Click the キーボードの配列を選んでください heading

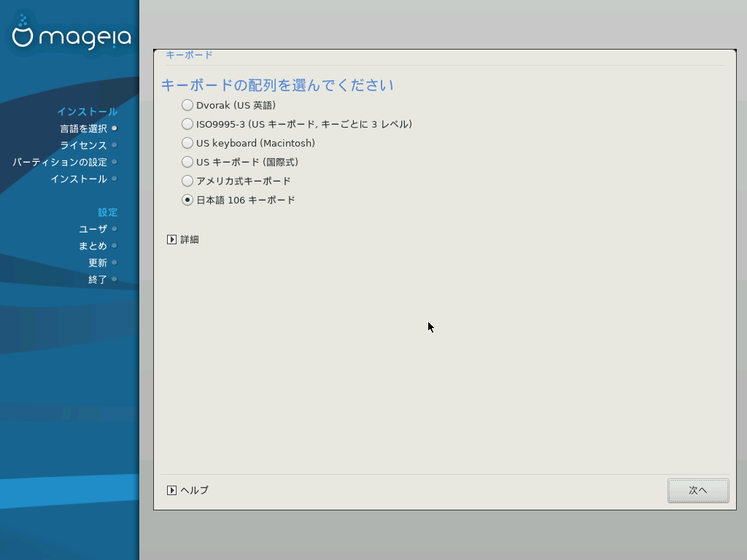click(277, 85)
